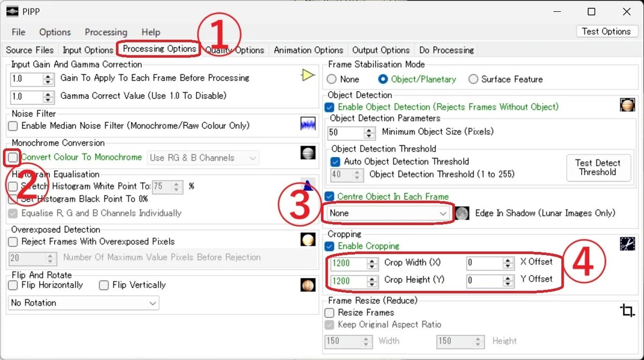Open the No Rotation dropdown
Screen dimensions: 644x360
point(84,303)
